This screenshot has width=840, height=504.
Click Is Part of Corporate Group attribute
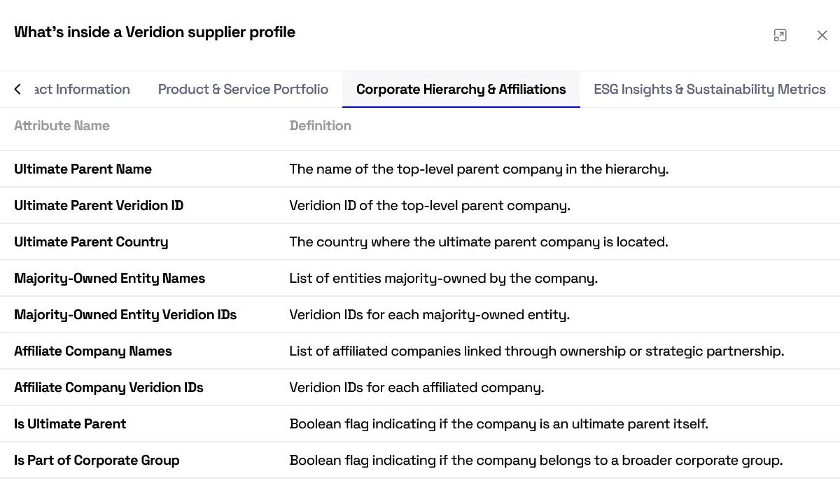[x=97, y=460]
